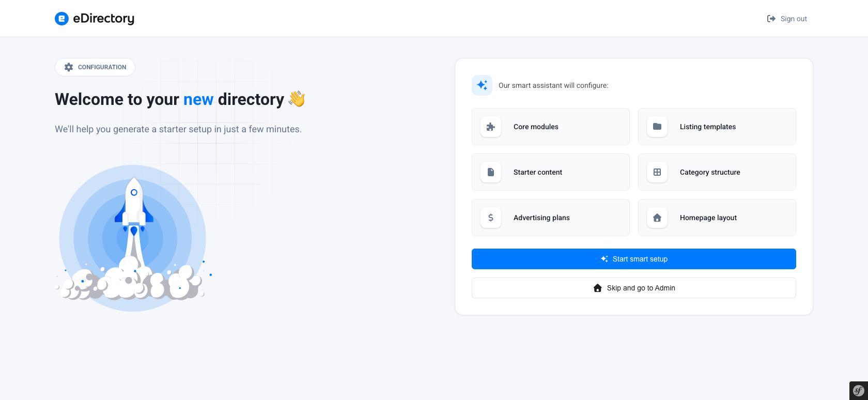Screen dimensions: 868x400
Task: Click the eDirectory logo icon
Action: coord(61,19)
